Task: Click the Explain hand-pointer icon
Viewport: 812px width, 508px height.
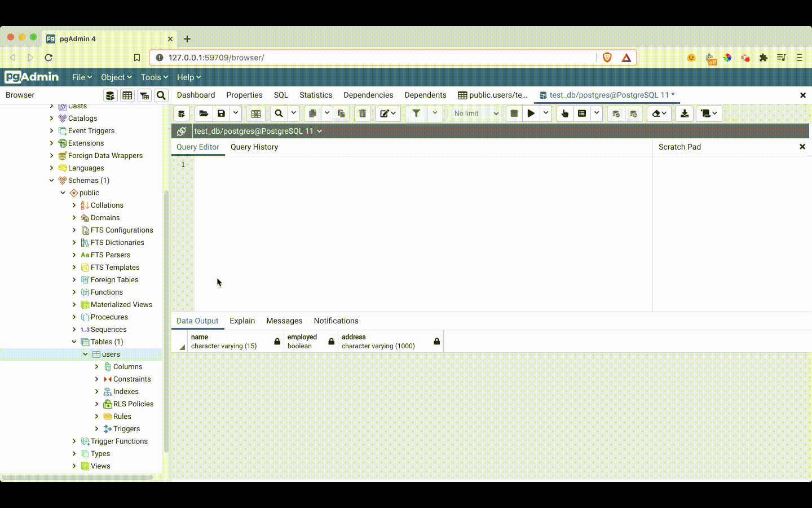Action: [x=565, y=113]
